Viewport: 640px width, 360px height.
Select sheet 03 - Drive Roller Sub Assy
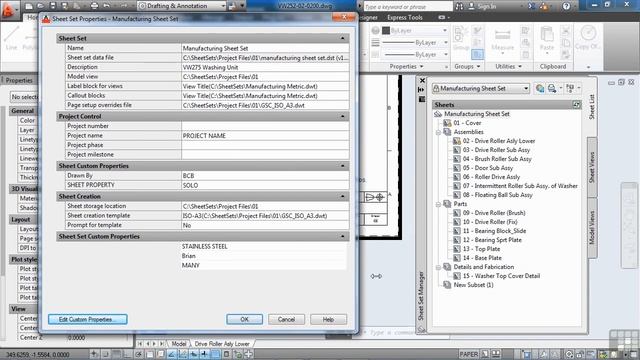[x=496, y=150]
